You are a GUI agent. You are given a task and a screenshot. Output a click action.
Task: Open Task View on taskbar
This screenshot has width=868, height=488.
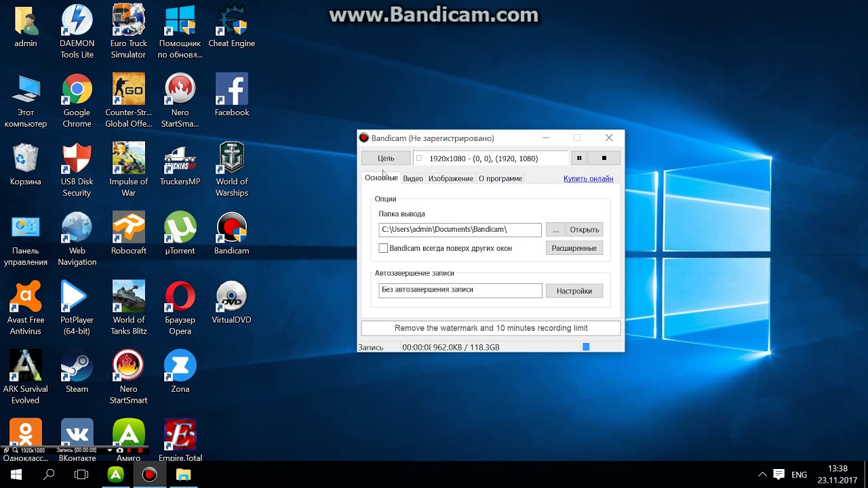click(81, 475)
